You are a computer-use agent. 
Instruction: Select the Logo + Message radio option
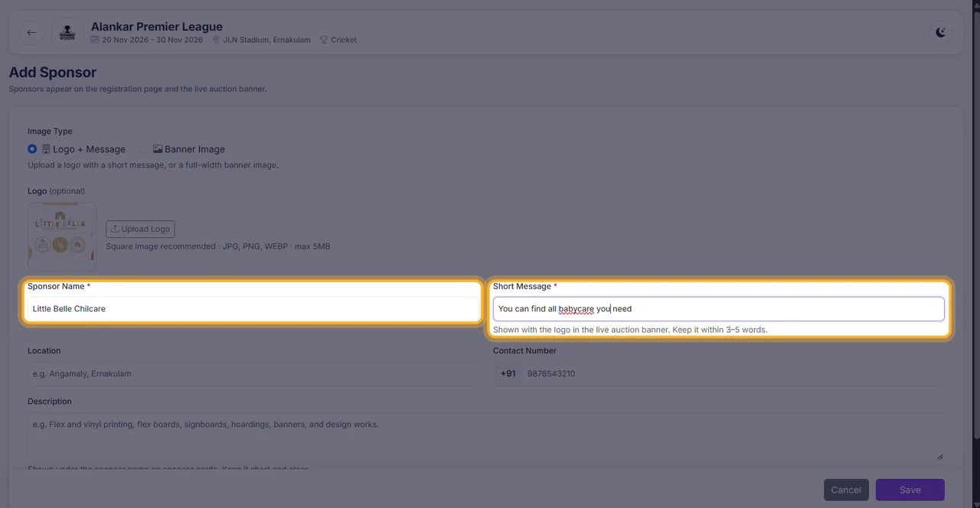tap(32, 149)
